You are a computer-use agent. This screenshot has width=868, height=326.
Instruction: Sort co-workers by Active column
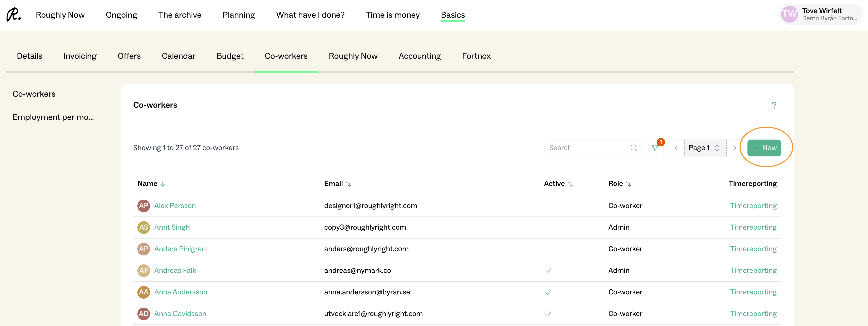570,184
